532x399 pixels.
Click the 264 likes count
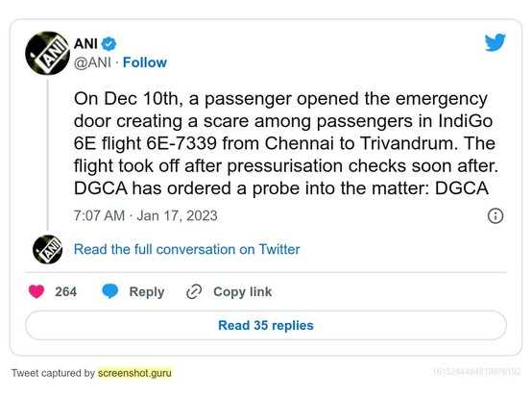66,291
